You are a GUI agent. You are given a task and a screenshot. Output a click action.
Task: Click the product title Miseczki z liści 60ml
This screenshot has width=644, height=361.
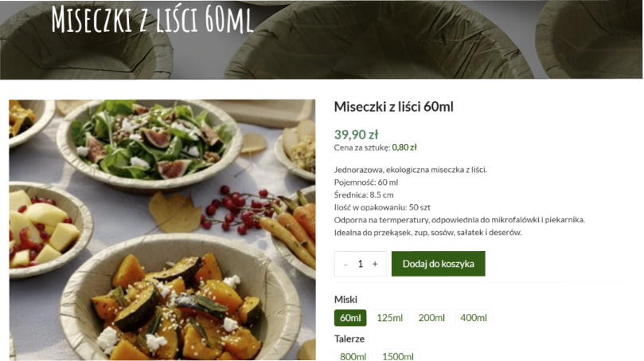(x=393, y=107)
